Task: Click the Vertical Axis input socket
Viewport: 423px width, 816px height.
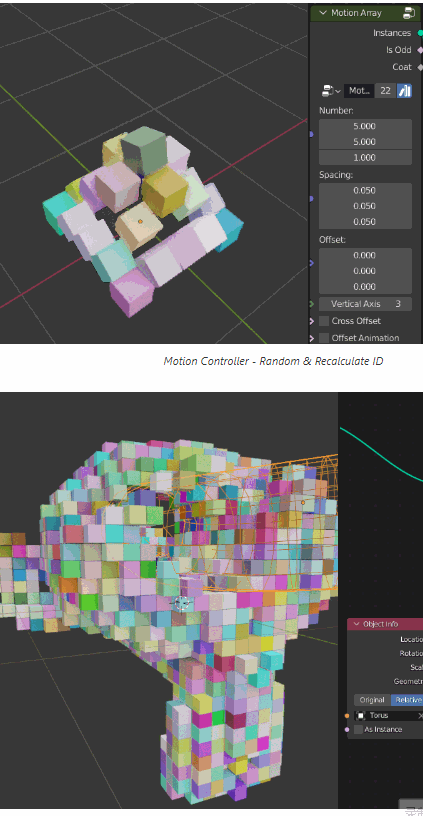Action: (311, 304)
